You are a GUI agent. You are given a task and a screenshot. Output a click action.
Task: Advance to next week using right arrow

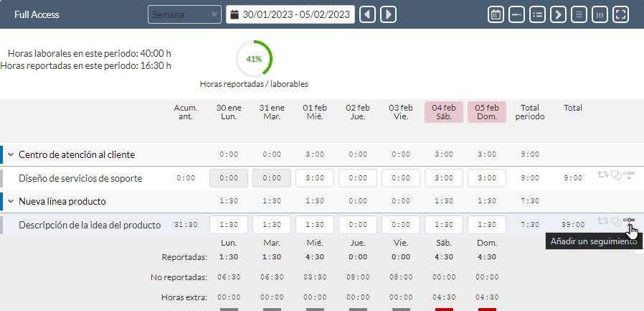(x=388, y=14)
